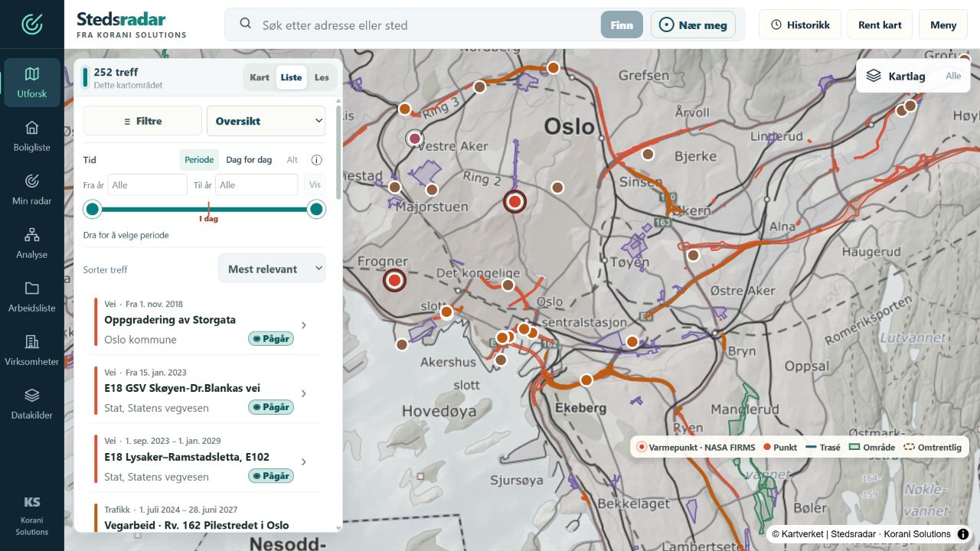Image resolution: width=980 pixels, height=551 pixels.
Task: Open the time info icon next to Alt
Action: 316,160
